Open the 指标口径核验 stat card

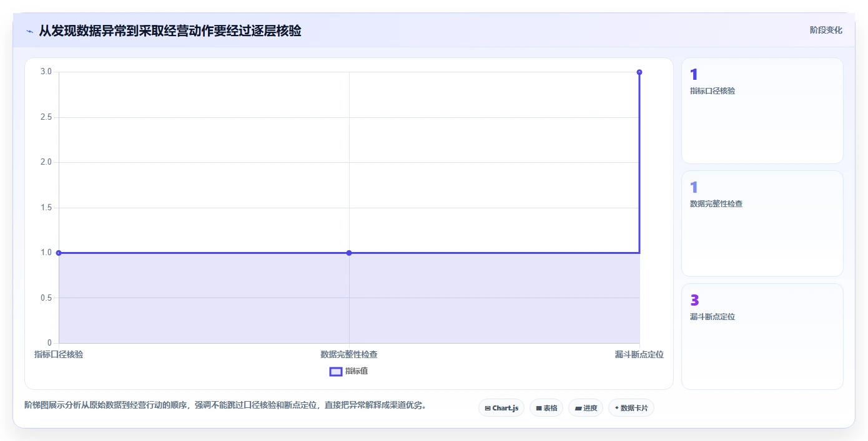(762, 111)
